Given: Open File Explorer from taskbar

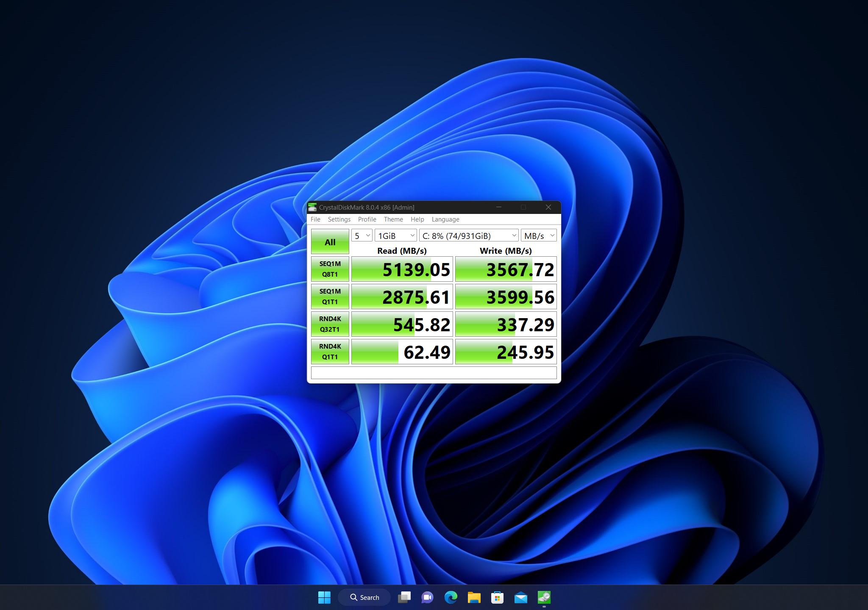Looking at the screenshot, I should pos(474,597).
